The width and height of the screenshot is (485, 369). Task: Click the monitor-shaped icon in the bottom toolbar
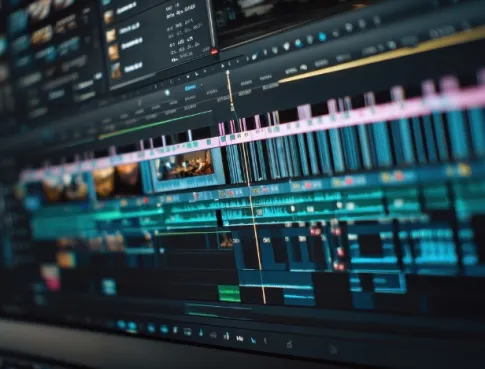click(x=188, y=332)
